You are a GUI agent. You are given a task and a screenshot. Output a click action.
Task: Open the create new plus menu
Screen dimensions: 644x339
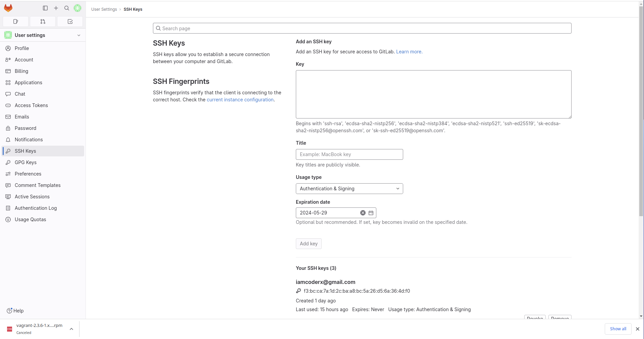56,8
